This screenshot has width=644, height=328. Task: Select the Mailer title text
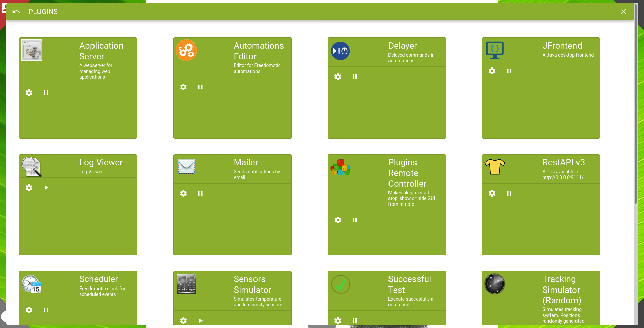coord(246,162)
